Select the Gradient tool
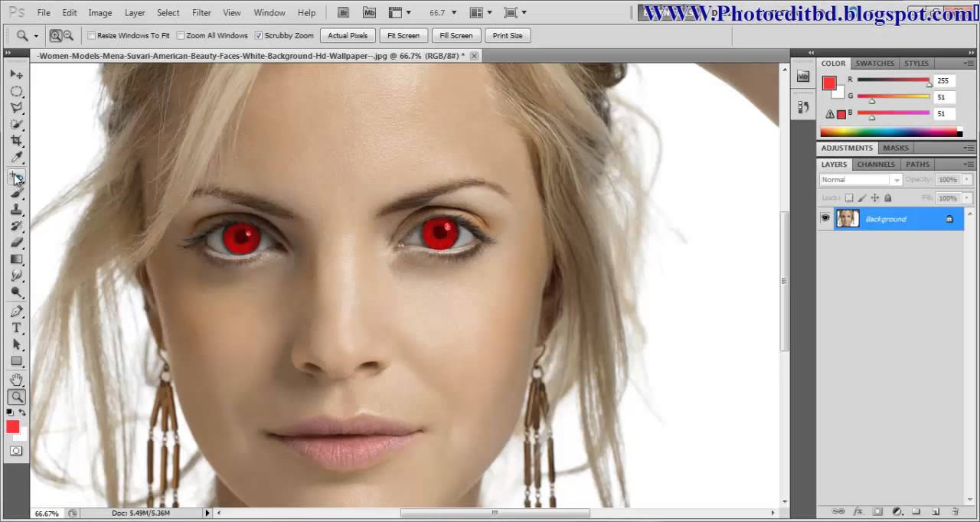 tap(16, 259)
